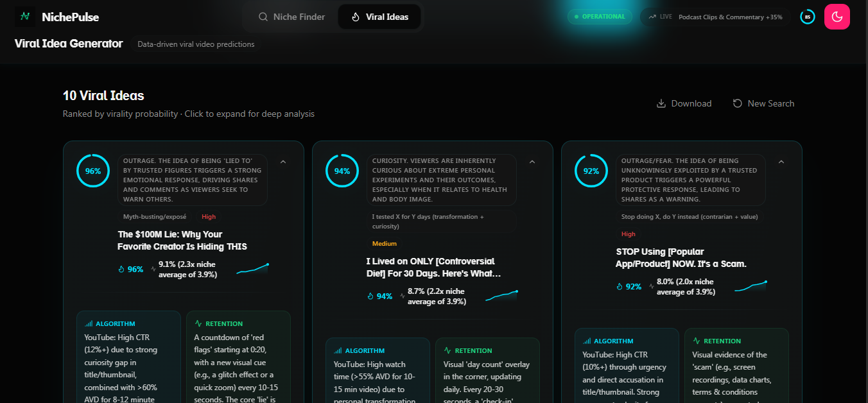Click the NichePulse logo icon

[x=24, y=17]
